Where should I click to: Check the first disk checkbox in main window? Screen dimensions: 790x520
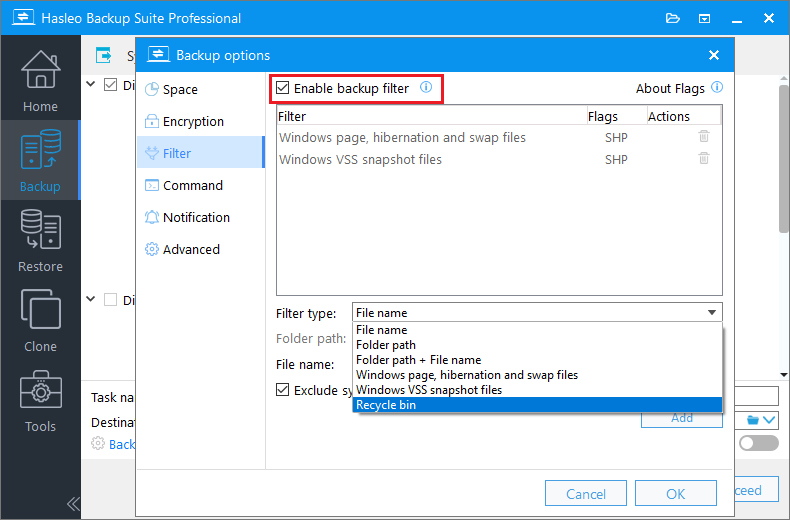[110, 85]
